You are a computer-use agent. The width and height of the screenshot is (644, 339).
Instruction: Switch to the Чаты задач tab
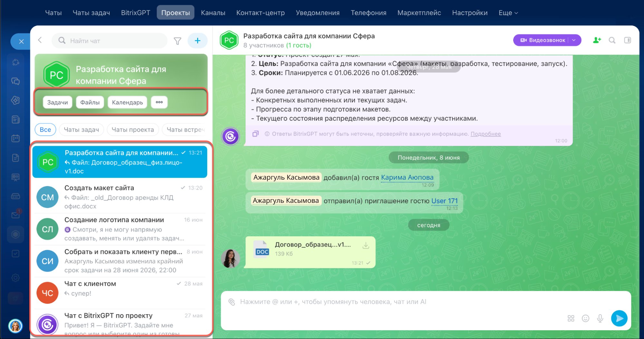[91, 13]
